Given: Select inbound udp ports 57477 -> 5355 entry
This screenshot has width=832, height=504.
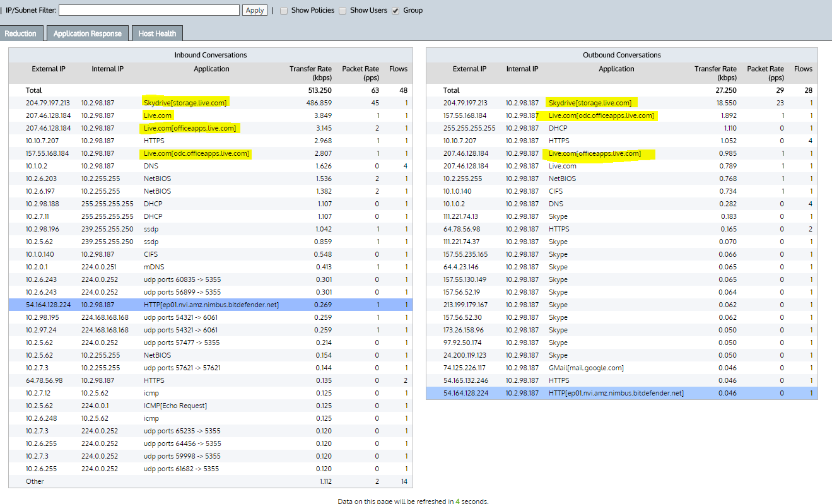Looking at the screenshot, I should click(x=182, y=343).
